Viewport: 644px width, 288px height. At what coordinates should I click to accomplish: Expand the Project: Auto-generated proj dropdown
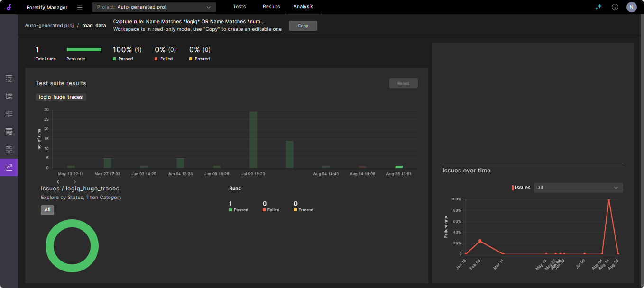pyautogui.click(x=154, y=7)
